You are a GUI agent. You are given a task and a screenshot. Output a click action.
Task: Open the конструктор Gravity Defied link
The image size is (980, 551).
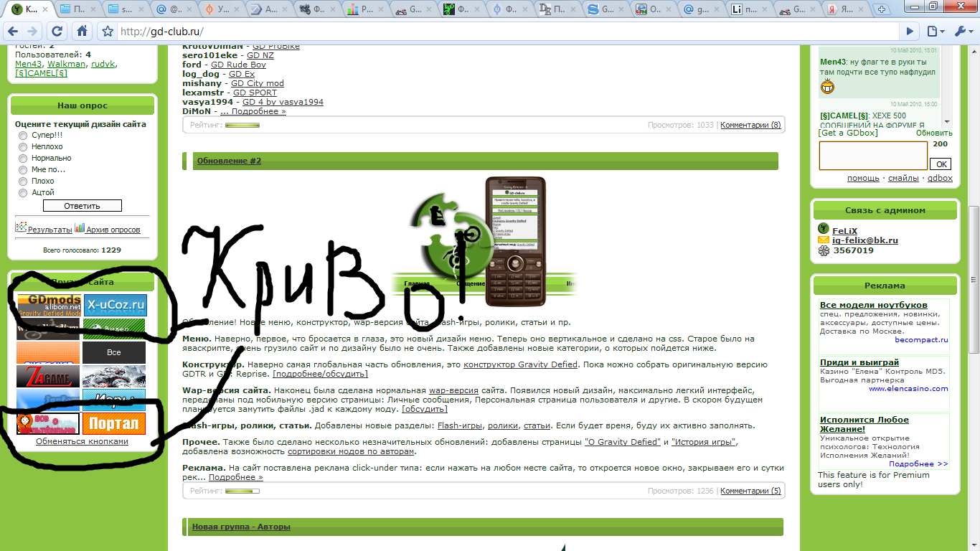point(520,364)
